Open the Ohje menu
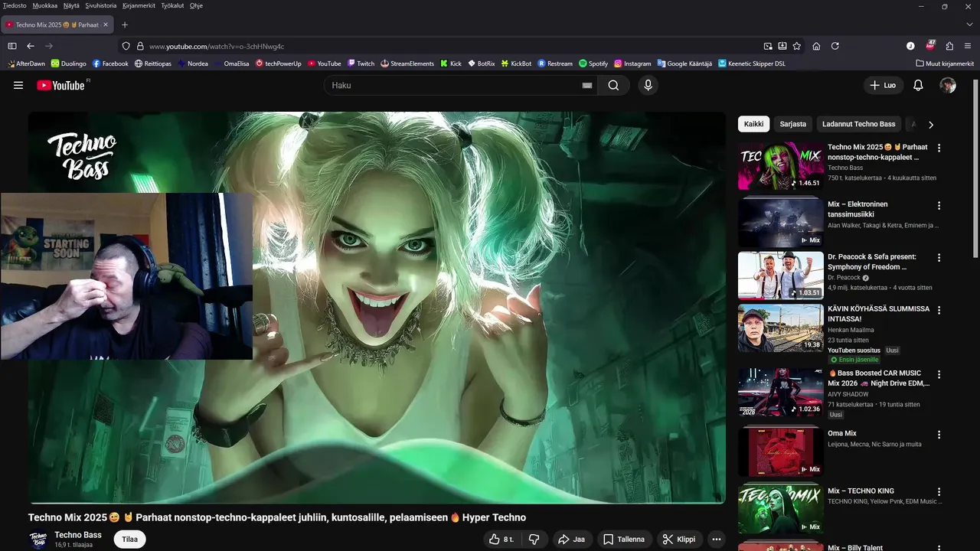Screen dimensions: 980x551 click(x=196, y=5)
